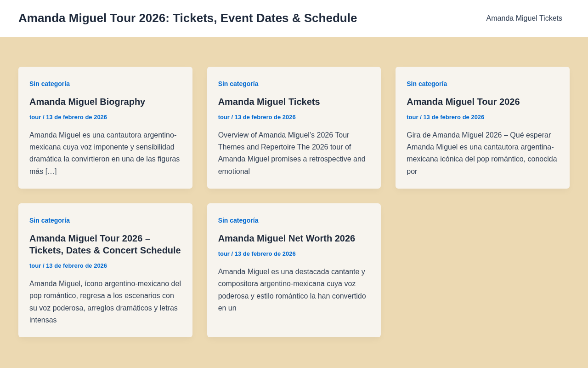Image resolution: width=588 pixels, height=368 pixels.
Task: Click author 'tour' under Net Worth title
Action: click(x=224, y=254)
